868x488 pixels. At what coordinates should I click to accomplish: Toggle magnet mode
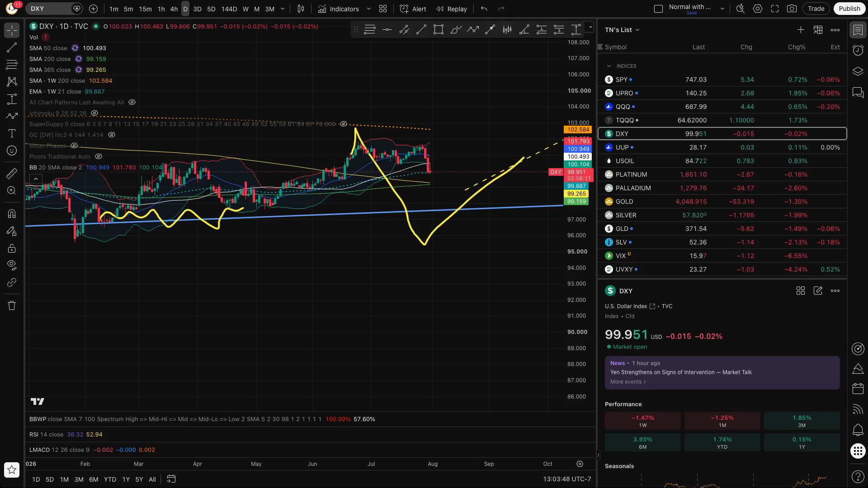pos(12,214)
